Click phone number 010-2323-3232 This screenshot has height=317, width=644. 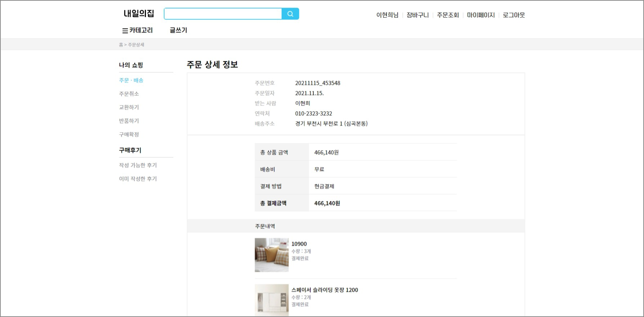tap(314, 113)
